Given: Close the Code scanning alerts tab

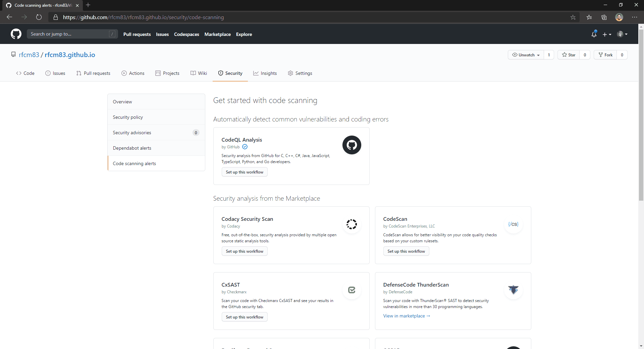Looking at the screenshot, I should click(77, 5).
